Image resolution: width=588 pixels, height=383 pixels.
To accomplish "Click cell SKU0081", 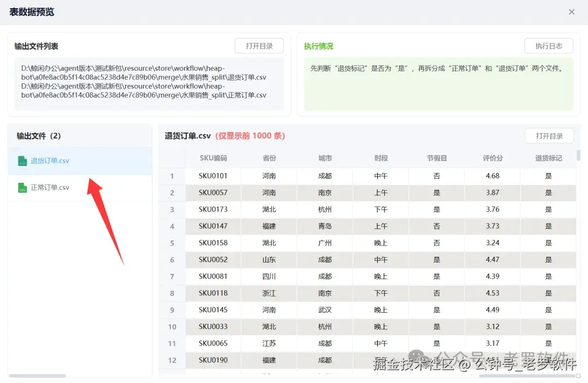I will tap(213, 276).
